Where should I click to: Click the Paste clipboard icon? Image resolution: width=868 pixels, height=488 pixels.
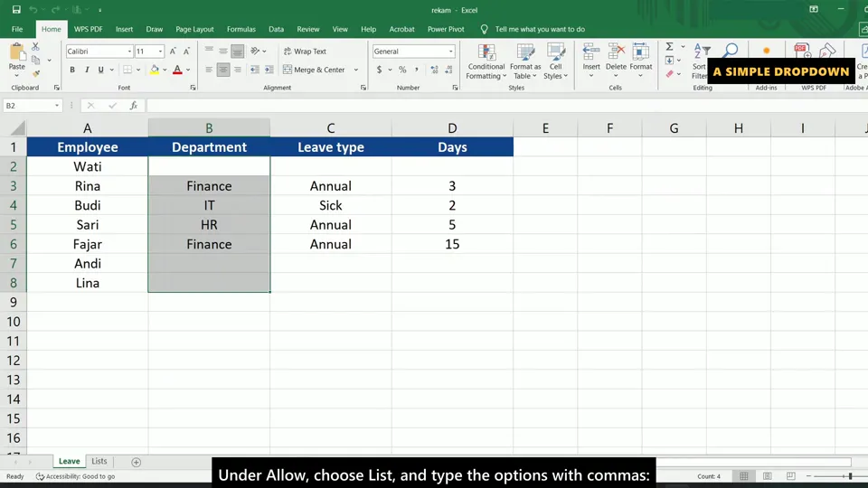coord(17,53)
